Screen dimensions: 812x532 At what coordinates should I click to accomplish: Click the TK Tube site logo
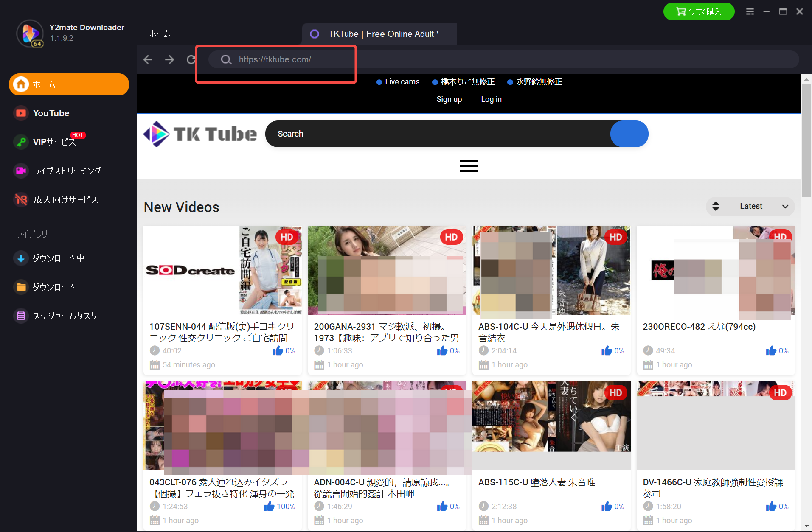200,134
